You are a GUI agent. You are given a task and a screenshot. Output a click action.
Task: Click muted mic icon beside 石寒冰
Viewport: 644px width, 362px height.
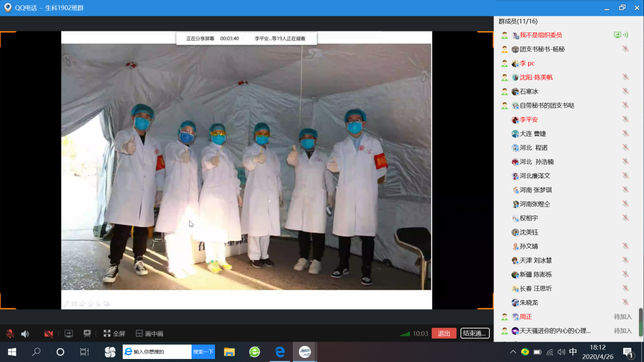click(x=625, y=91)
